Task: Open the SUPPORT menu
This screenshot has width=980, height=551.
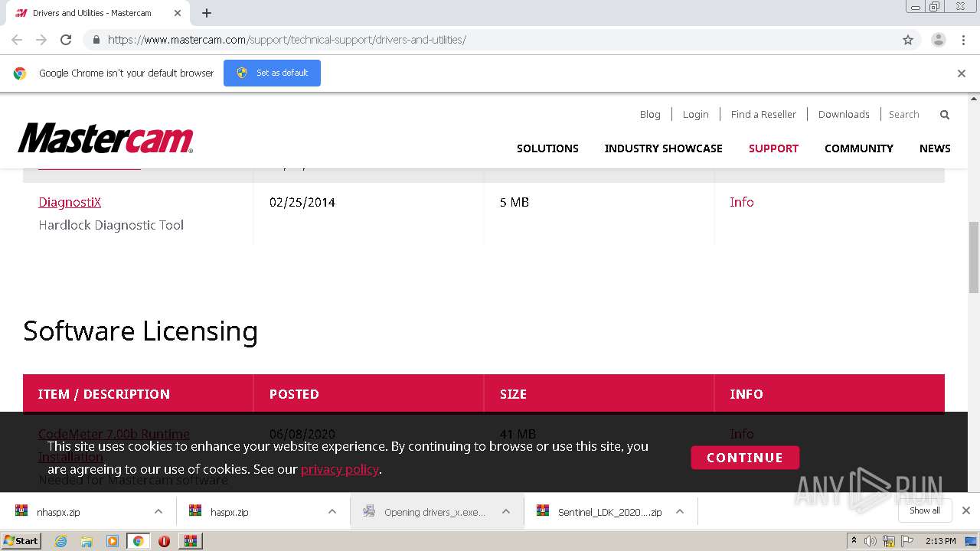Action: point(773,148)
